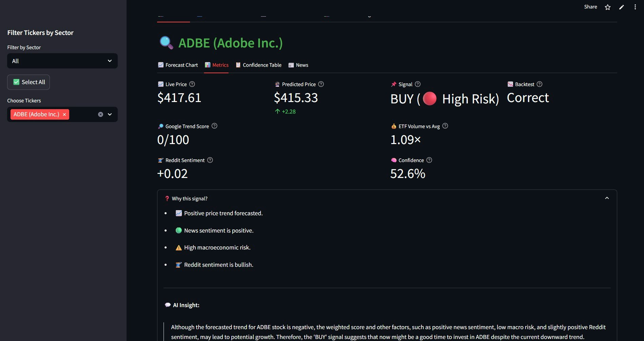The width and height of the screenshot is (644, 341).
Task: Click the ETF Volume vs Avg help icon
Action: (x=445, y=126)
